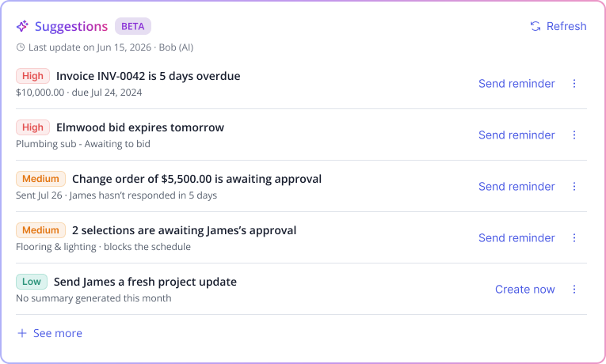Open the Elmwood bid expires tomorrow suggestion

point(140,127)
